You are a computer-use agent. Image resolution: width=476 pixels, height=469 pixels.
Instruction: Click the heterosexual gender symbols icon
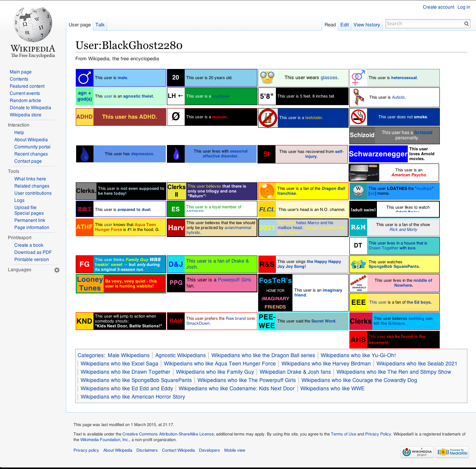(x=358, y=78)
